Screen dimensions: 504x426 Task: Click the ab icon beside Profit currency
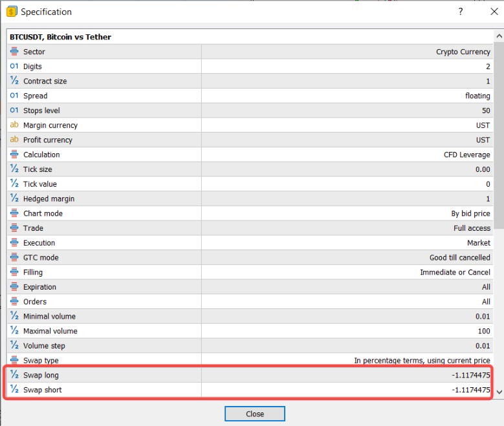[x=14, y=140]
